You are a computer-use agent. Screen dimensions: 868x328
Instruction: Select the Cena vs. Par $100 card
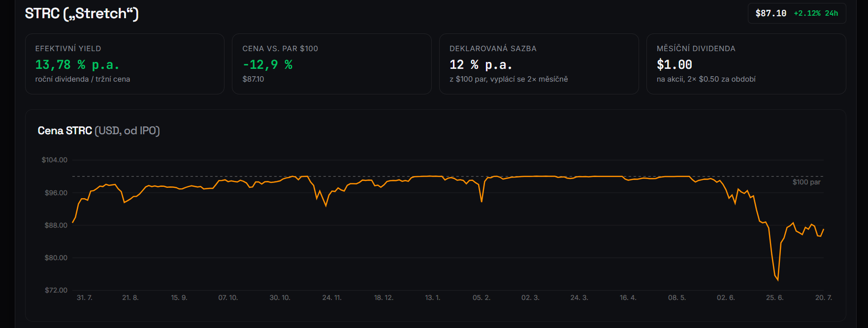click(x=332, y=64)
